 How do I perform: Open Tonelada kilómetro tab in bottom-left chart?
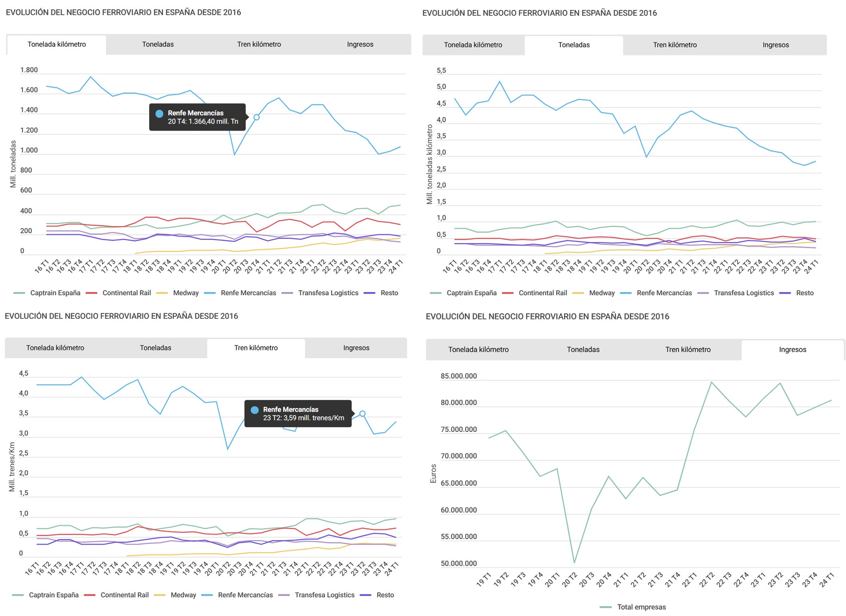55,348
